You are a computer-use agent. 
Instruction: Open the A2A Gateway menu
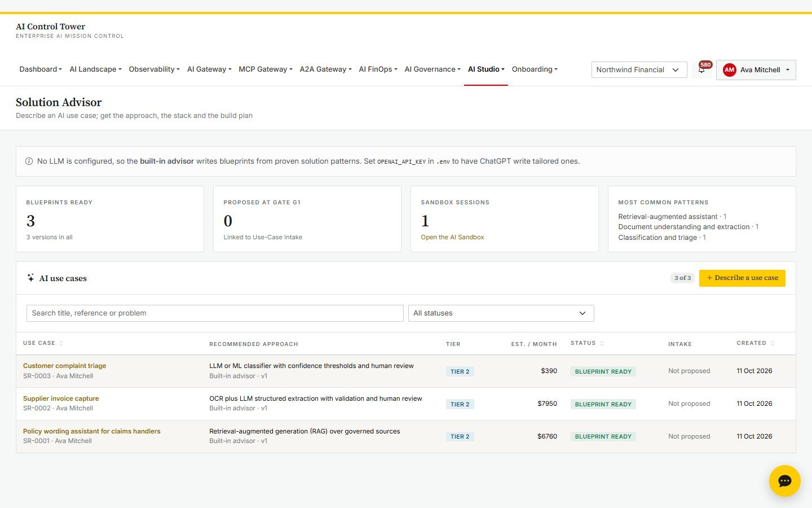325,69
